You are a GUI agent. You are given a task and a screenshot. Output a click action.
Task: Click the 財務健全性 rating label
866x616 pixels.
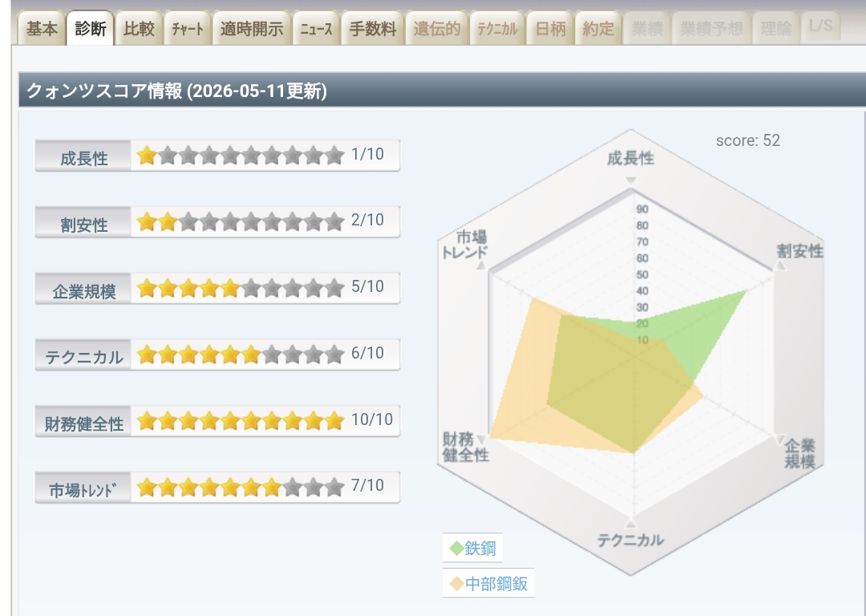click(x=83, y=422)
